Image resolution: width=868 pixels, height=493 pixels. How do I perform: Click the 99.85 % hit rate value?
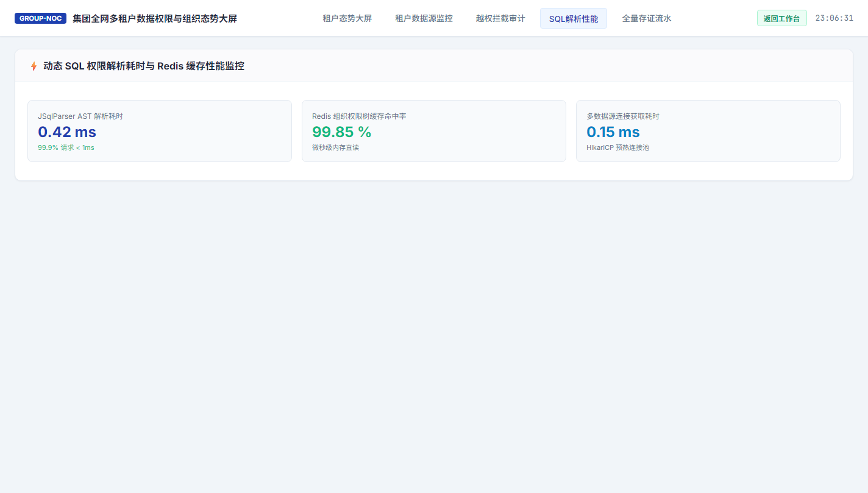pyautogui.click(x=342, y=132)
